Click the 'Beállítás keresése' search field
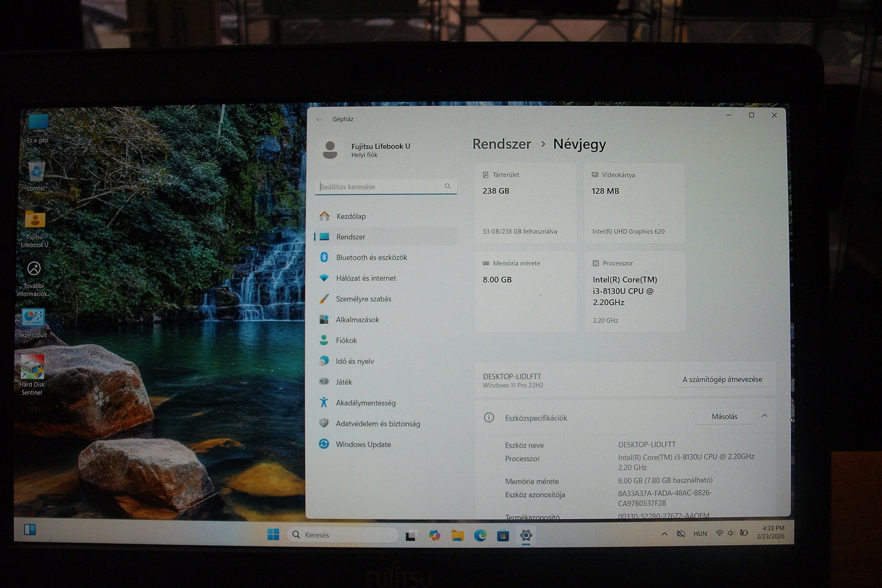 click(x=386, y=187)
